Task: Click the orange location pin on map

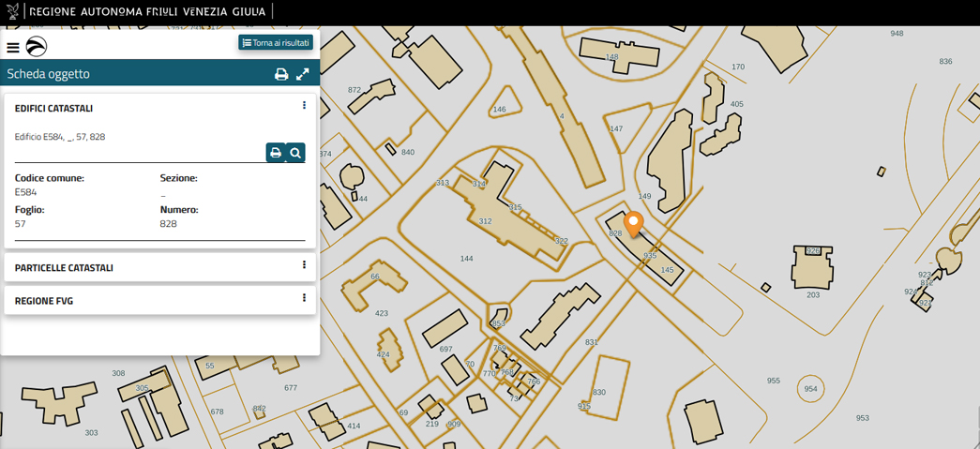Action: pos(634,224)
